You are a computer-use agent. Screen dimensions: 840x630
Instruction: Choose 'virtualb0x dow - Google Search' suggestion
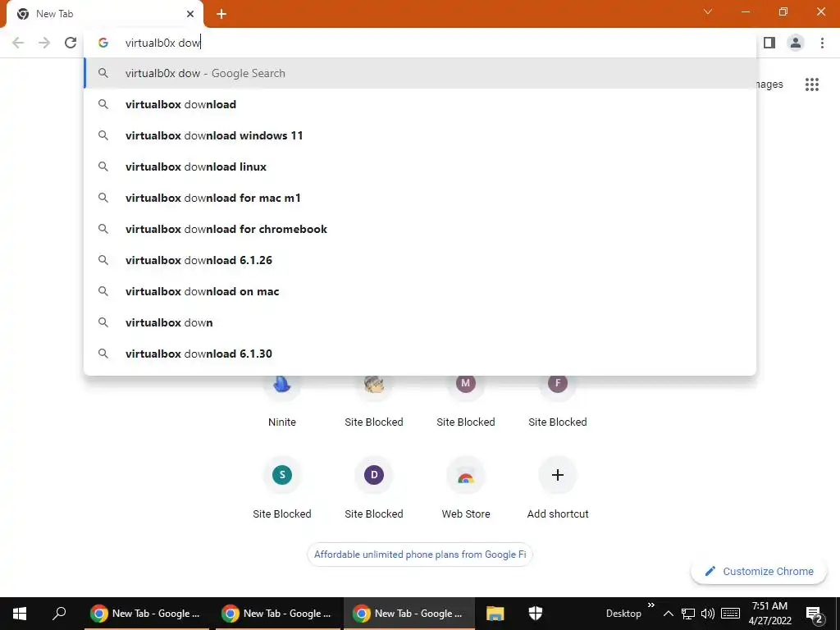coord(420,73)
